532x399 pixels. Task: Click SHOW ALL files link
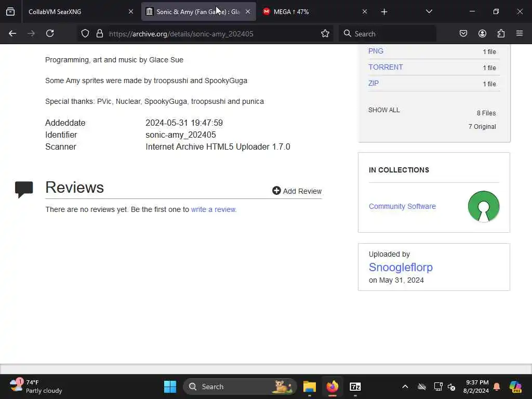[384, 110]
